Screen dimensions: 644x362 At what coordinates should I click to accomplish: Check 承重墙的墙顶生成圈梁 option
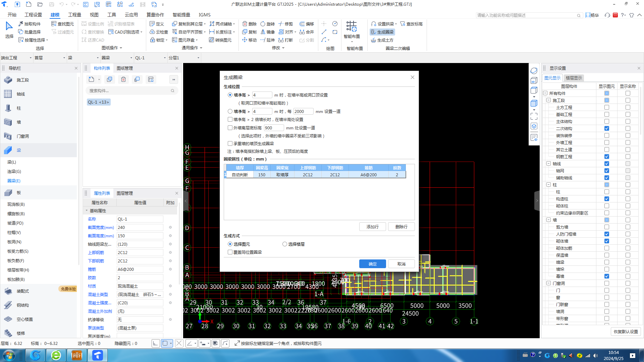(230, 143)
